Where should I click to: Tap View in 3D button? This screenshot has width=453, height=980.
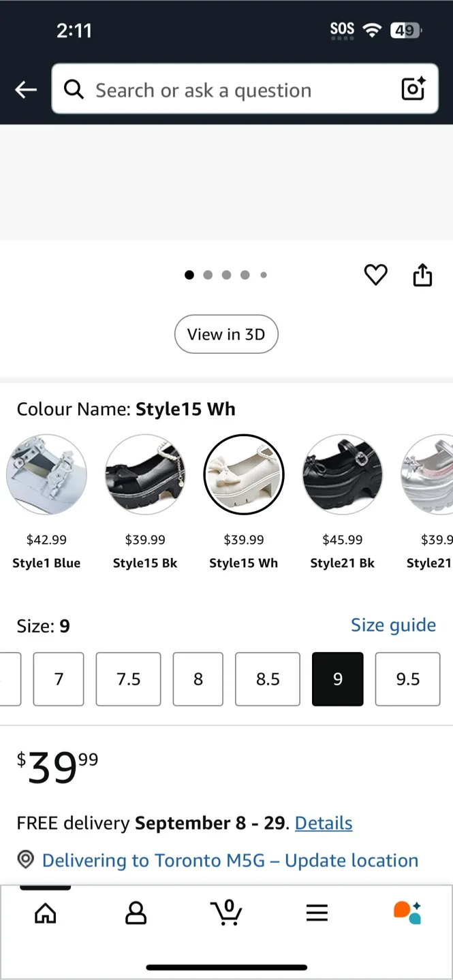tap(226, 334)
